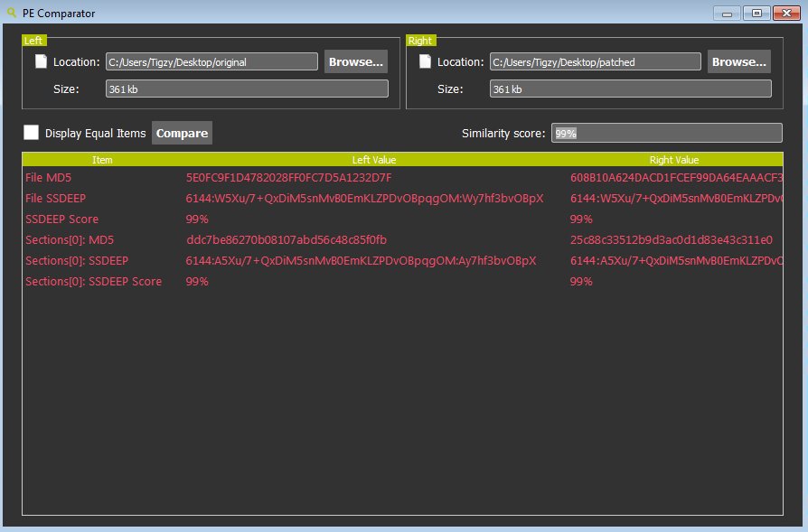
Task: Toggle the Display Equal Items checkbox
Action: [x=31, y=133]
